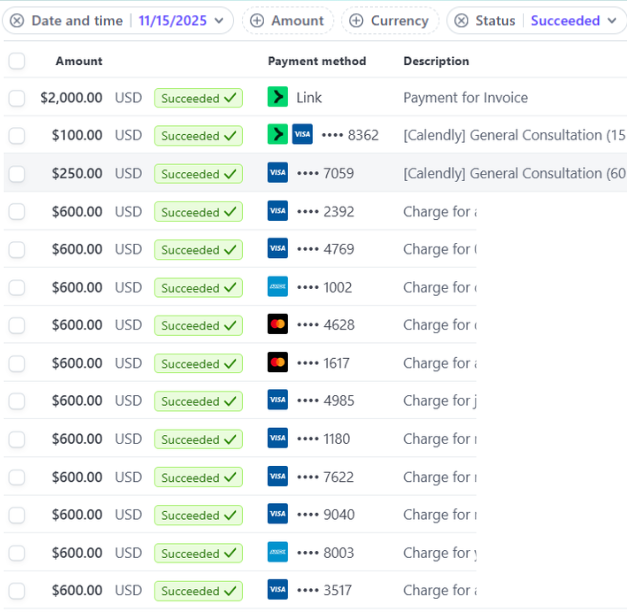Screen dimensions: 627x612
Task: Tick checkbox for card ending 3517
Action: (17, 591)
